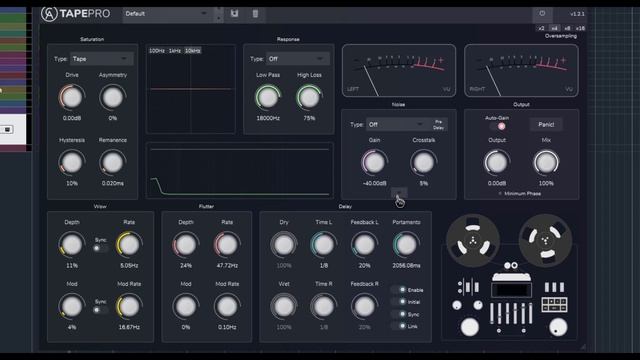640x360 pixels.
Task: Toggle the Wow Depth/Rate Sync switch
Action: click(100, 248)
